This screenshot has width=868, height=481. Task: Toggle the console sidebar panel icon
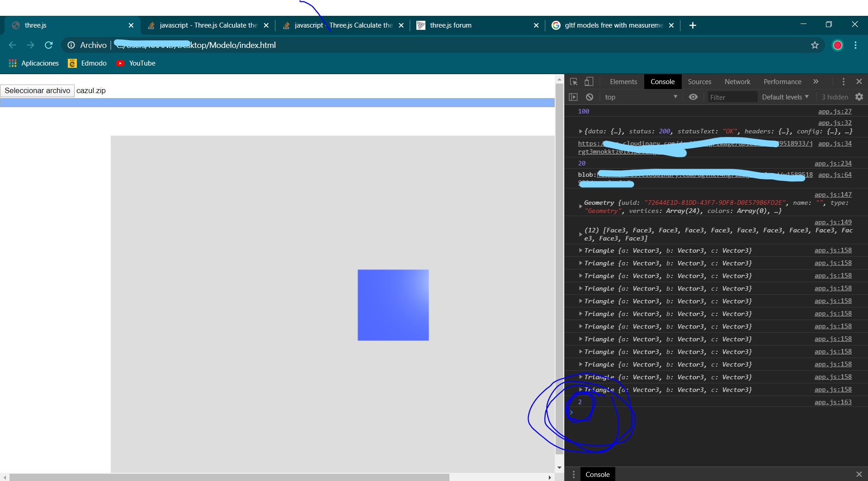pyautogui.click(x=573, y=97)
